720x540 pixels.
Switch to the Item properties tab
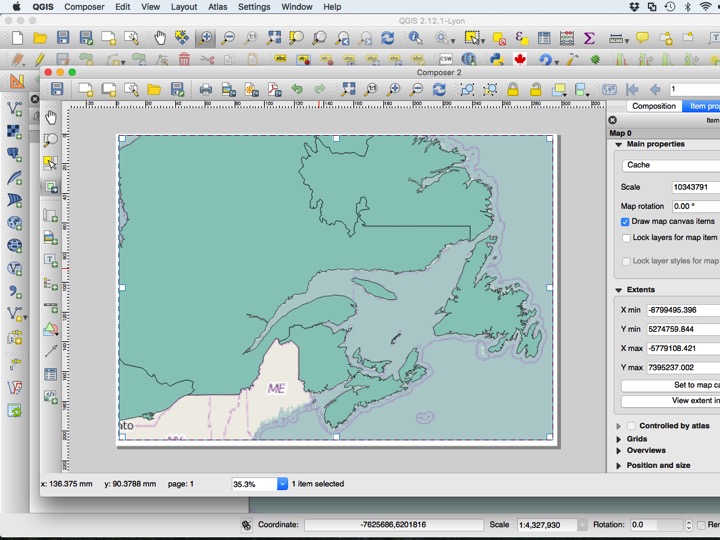(x=701, y=106)
